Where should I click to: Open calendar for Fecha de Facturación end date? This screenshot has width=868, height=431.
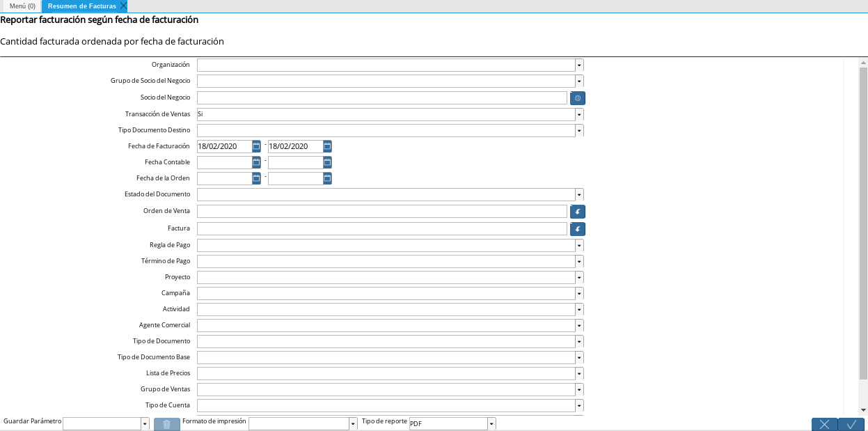(x=327, y=146)
